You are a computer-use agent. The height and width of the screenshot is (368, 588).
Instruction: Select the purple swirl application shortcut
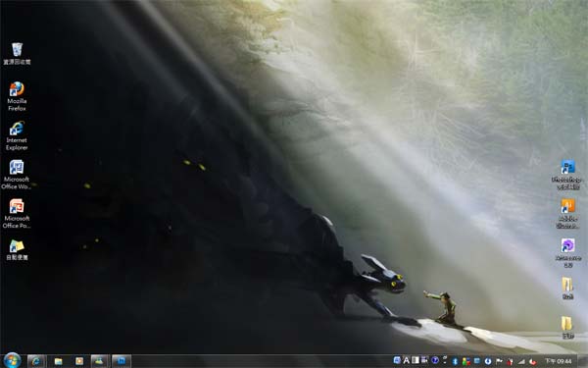click(x=567, y=253)
